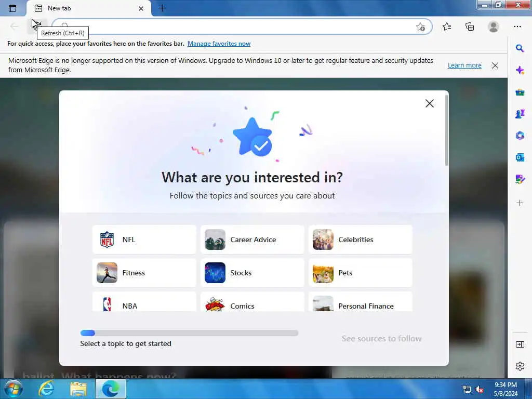This screenshot has height=399, width=532.
Task: Open Games chess icon in sidebar
Action: click(520, 114)
